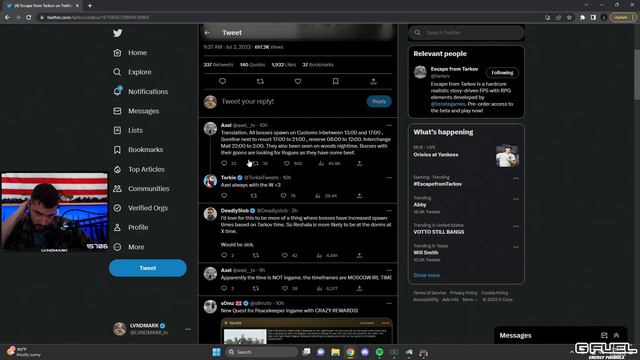Like the main tweet with heart icon
The image size is (640, 360).
(x=298, y=81)
